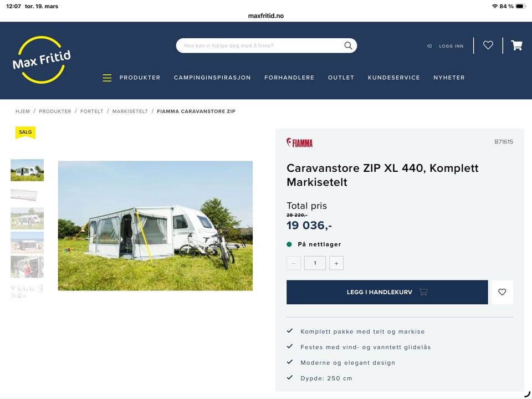
Task: Open the wishlist heart in header
Action: click(488, 45)
